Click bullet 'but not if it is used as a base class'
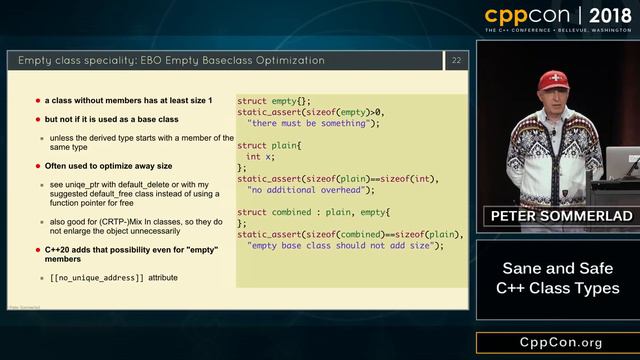The image size is (640, 360). (x=111, y=119)
